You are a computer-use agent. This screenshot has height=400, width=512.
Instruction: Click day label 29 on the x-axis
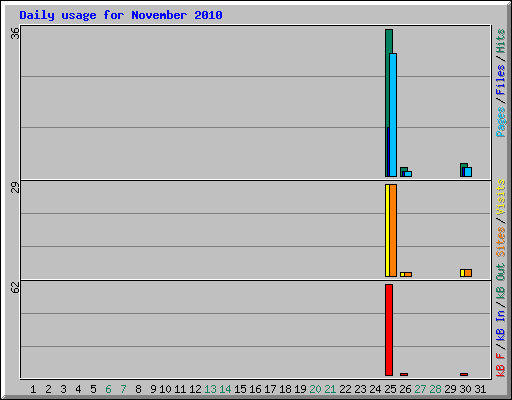pyautogui.click(x=450, y=389)
